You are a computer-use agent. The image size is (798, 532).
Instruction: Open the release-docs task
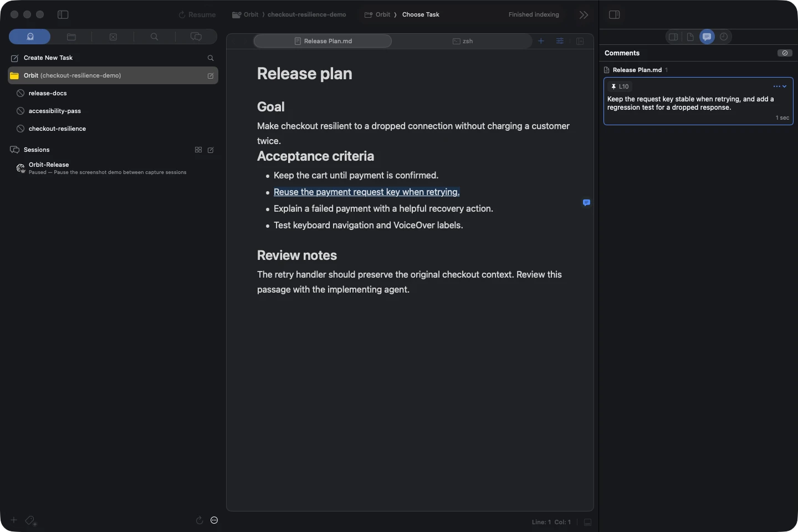(48, 93)
